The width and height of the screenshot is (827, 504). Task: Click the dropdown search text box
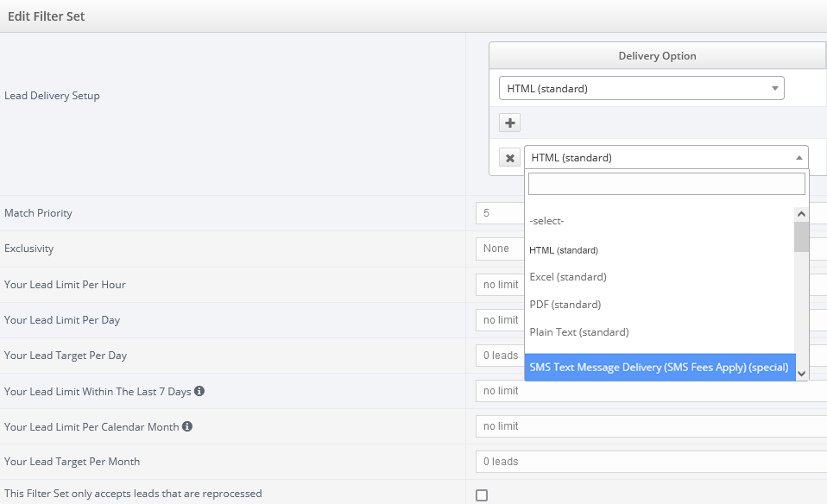pyautogui.click(x=666, y=184)
